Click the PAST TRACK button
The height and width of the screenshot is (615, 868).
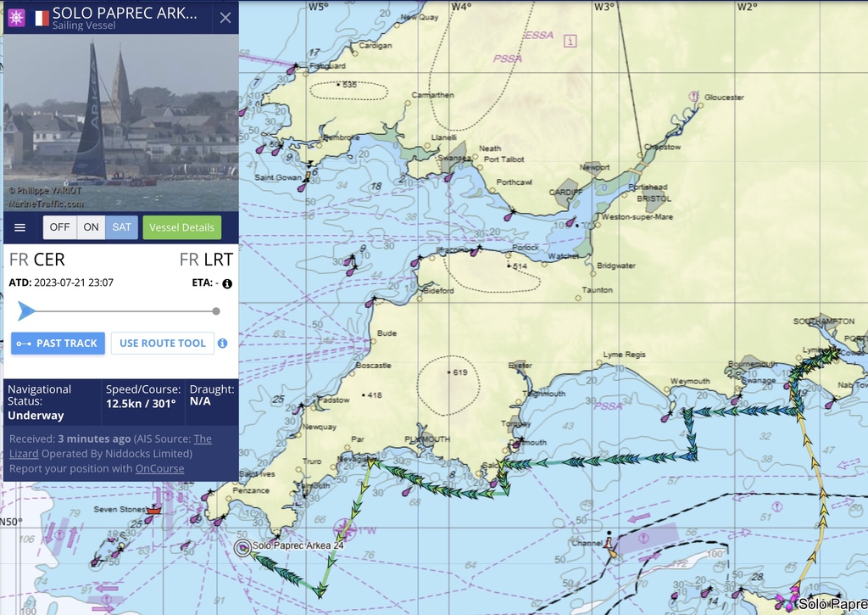(x=58, y=344)
